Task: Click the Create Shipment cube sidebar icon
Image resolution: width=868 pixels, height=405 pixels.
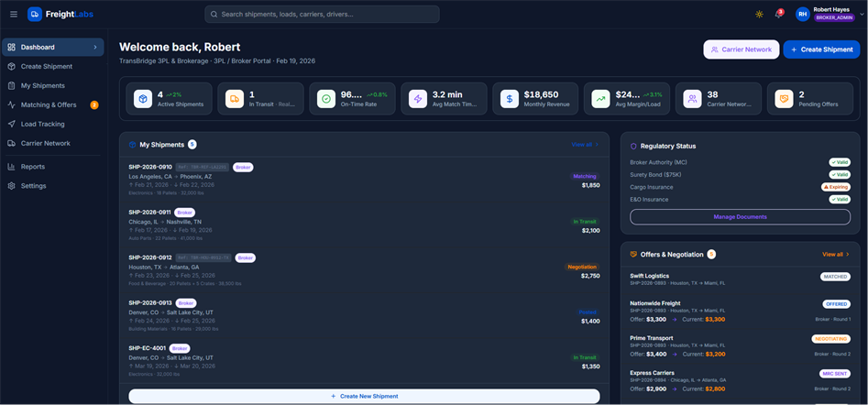Action: (12, 66)
